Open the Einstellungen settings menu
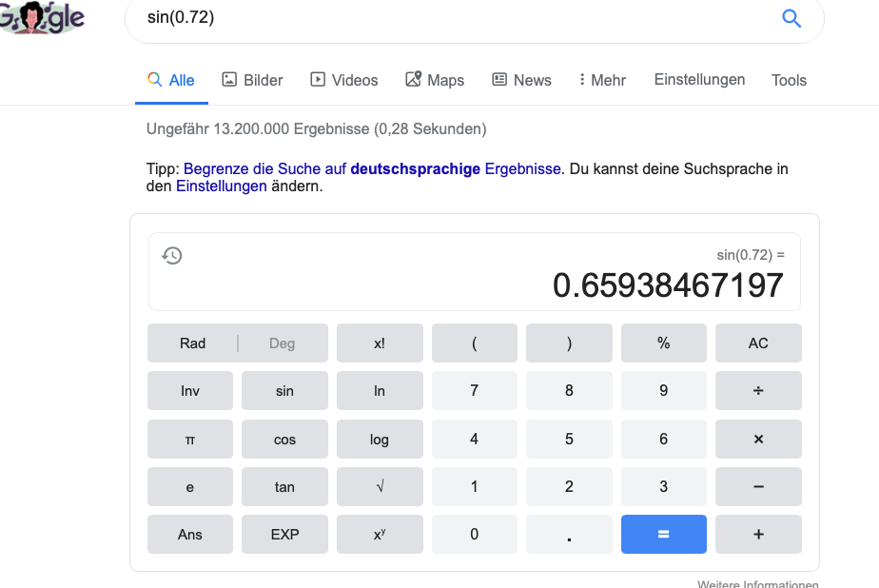Image resolution: width=879 pixels, height=588 pixels. [x=699, y=80]
